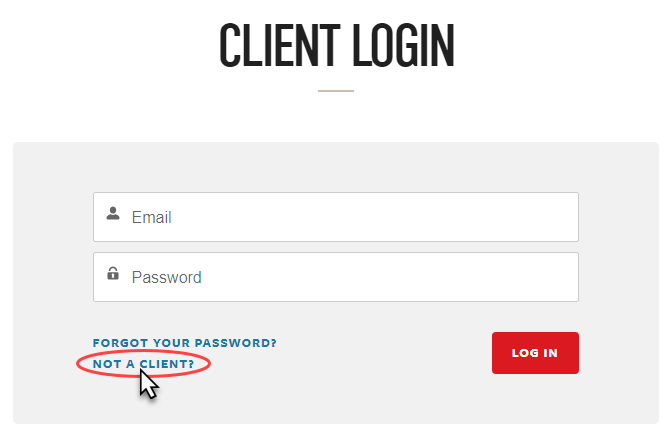Click the padlock icon beside Password
The width and height of the screenshot is (671, 431).
[113, 273]
